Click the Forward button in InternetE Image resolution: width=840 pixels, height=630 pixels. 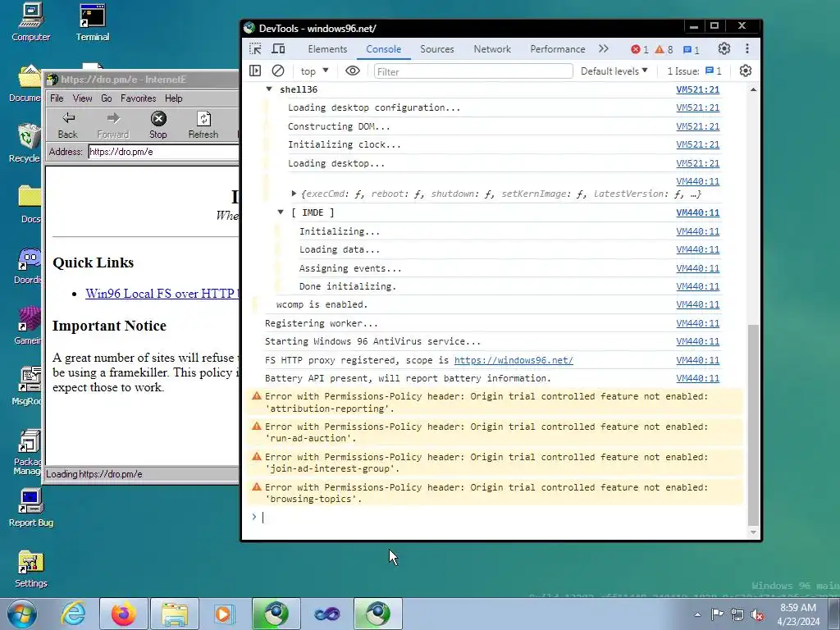pos(113,126)
